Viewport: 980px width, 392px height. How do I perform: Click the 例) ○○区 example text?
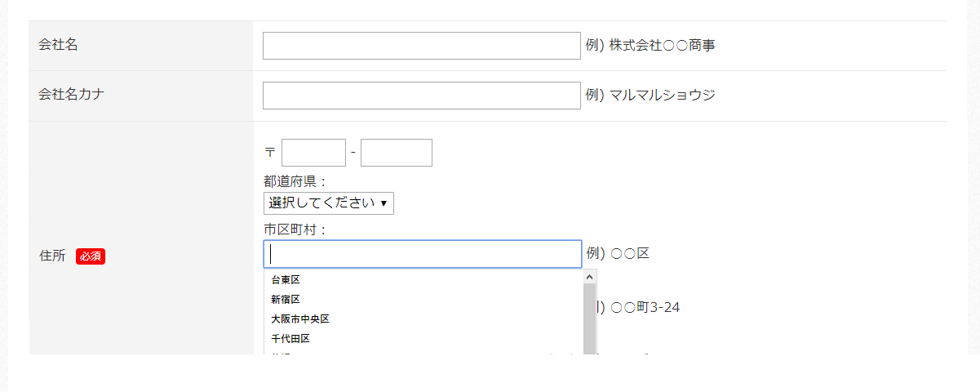pyautogui.click(x=618, y=254)
